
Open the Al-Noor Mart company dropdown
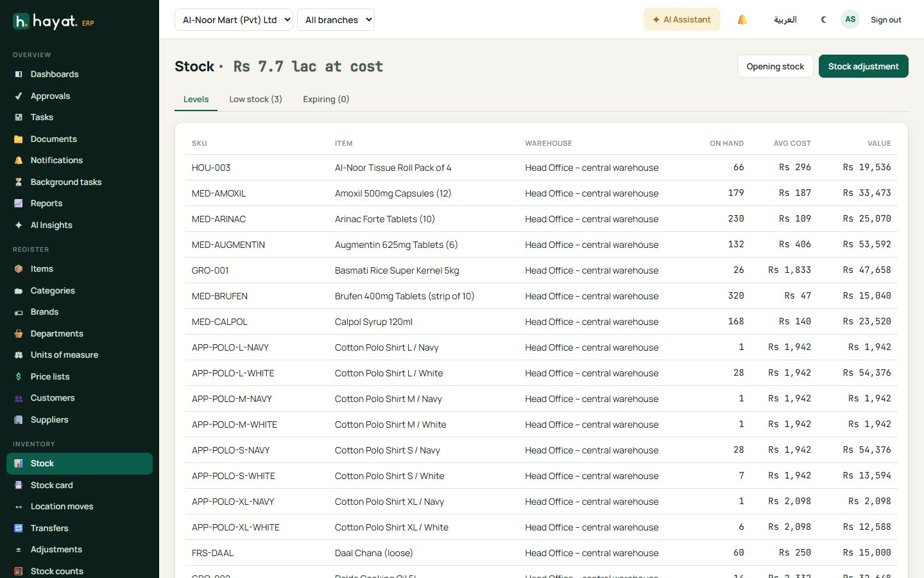[x=234, y=20]
